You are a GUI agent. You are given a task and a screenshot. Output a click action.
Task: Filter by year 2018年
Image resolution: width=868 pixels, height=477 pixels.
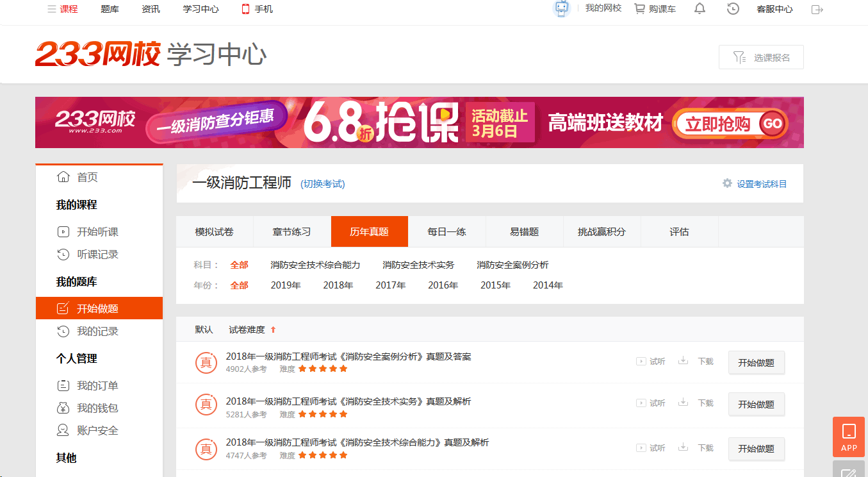(338, 285)
